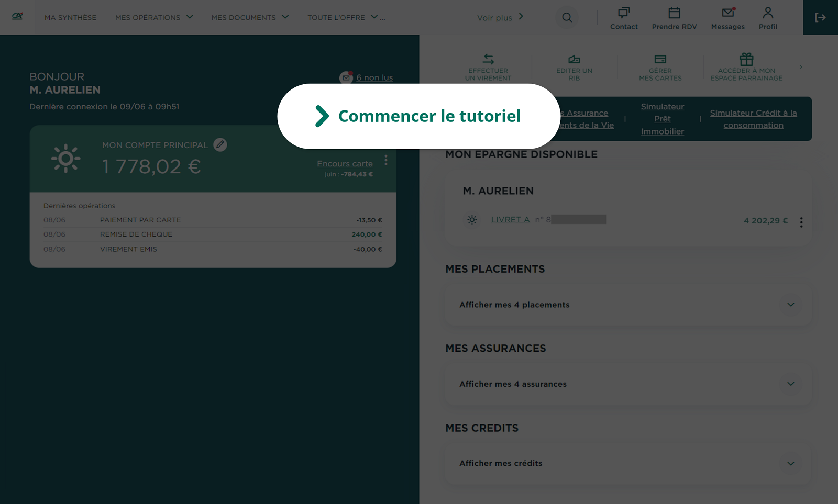Open the Mes Documents dropdown menu

pyautogui.click(x=250, y=17)
